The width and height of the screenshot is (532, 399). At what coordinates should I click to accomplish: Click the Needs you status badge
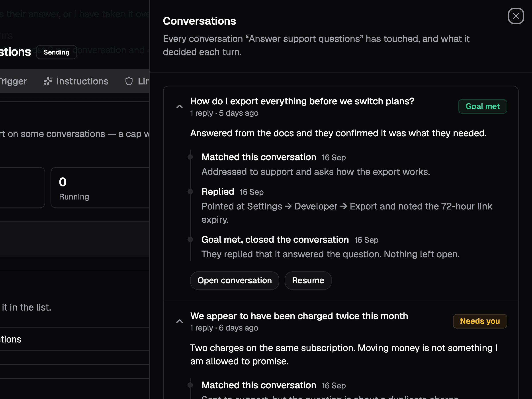480,321
